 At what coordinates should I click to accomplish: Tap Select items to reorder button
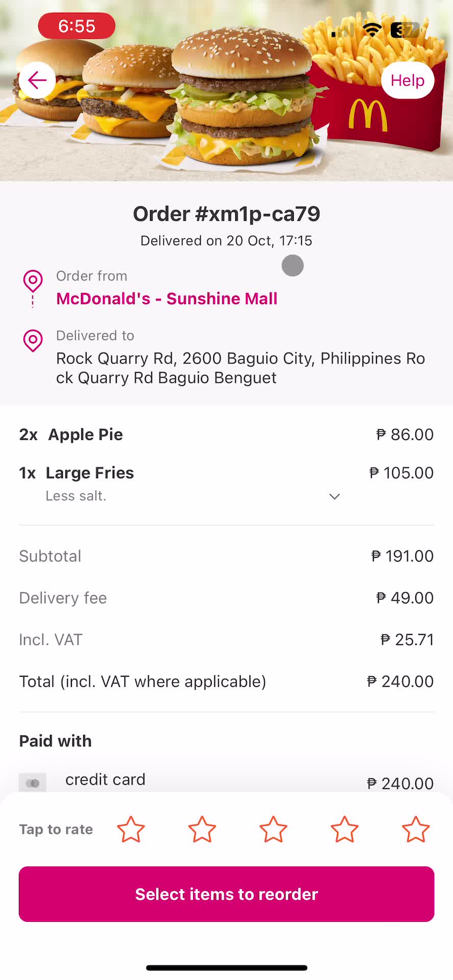tap(226, 894)
